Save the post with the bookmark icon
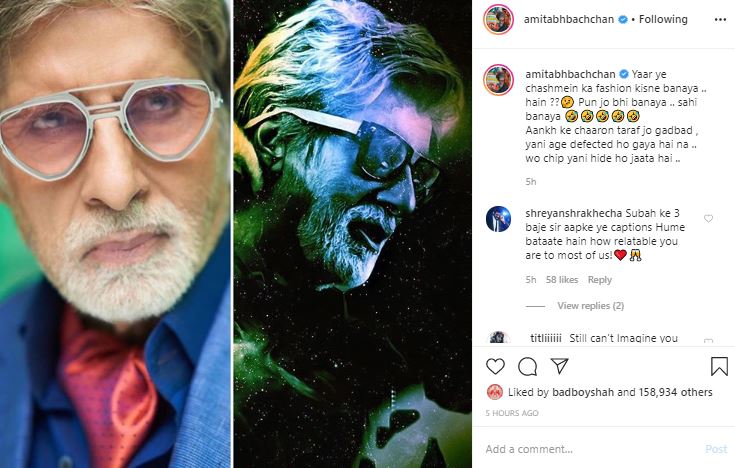 [718, 366]
